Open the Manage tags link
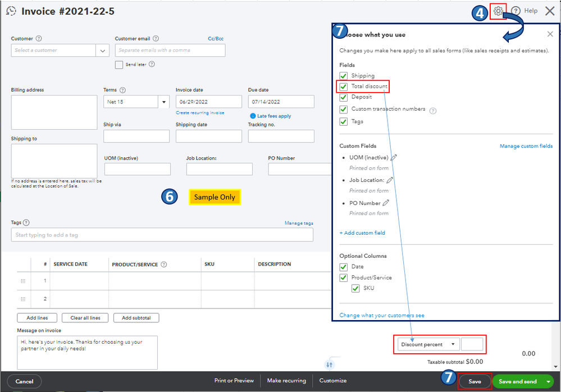 (x=299, y=223)
